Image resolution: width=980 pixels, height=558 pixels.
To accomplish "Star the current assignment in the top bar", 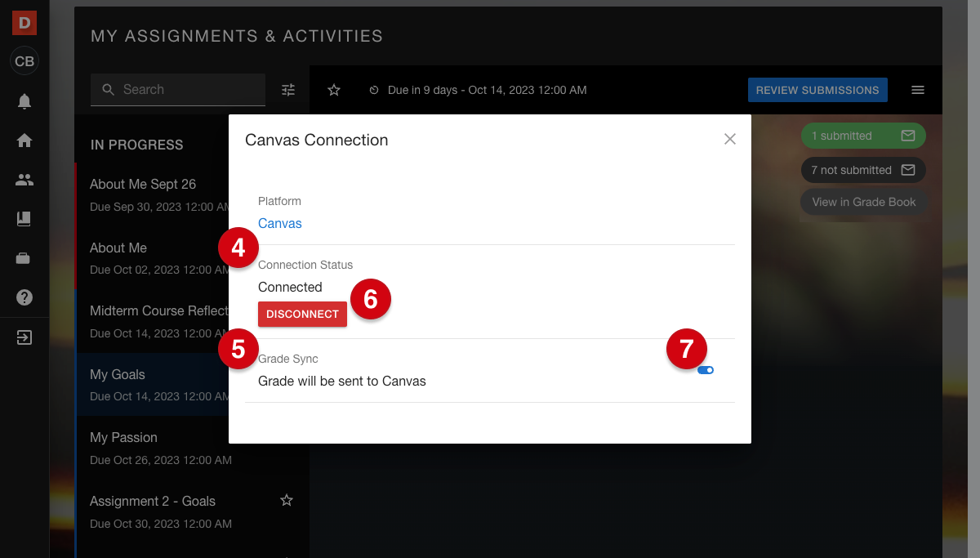I will click(x=334, y=90).
